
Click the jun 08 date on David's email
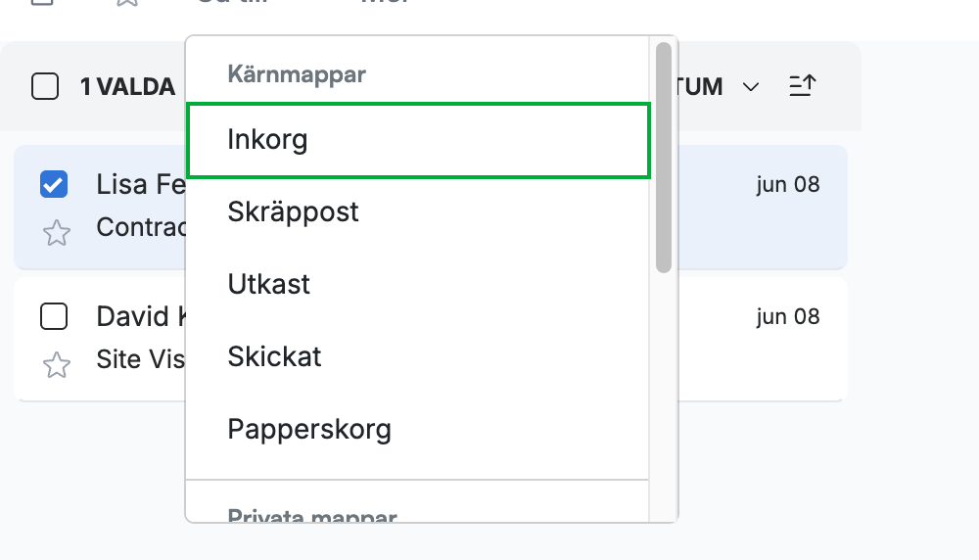(788, 316)
